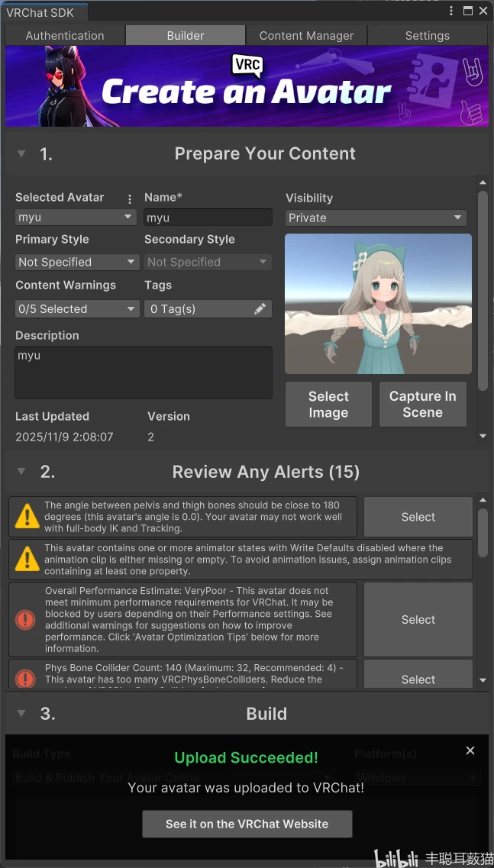Viewport: 494px width, 868px height.
Task: Open the Selected Avatar myu dropdown
Action: (76, 217)
